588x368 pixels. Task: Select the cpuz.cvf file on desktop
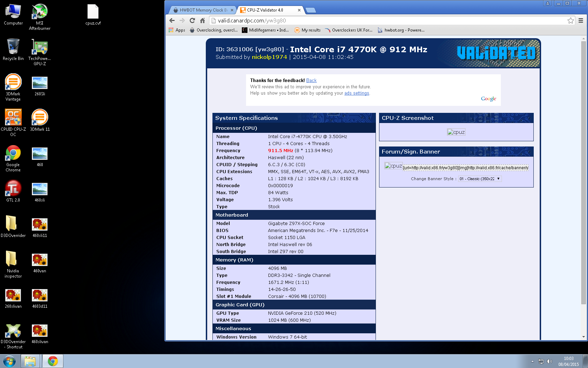click(93, 15)
